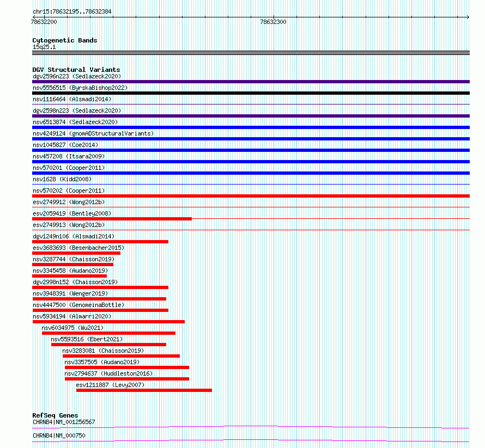Click the red bar for nsv3283081 (Chaisson2019)
Viewport: 485px width, 448px height.
(x=121, y=356)
